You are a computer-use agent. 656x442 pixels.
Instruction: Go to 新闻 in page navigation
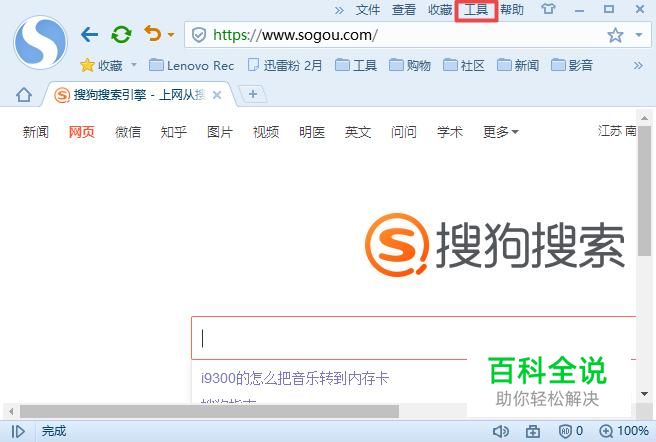click(36, 132)
